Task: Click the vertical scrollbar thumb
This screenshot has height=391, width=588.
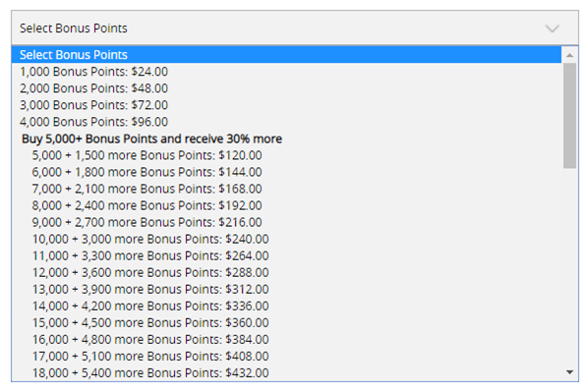Action: (x=569, y=116)
